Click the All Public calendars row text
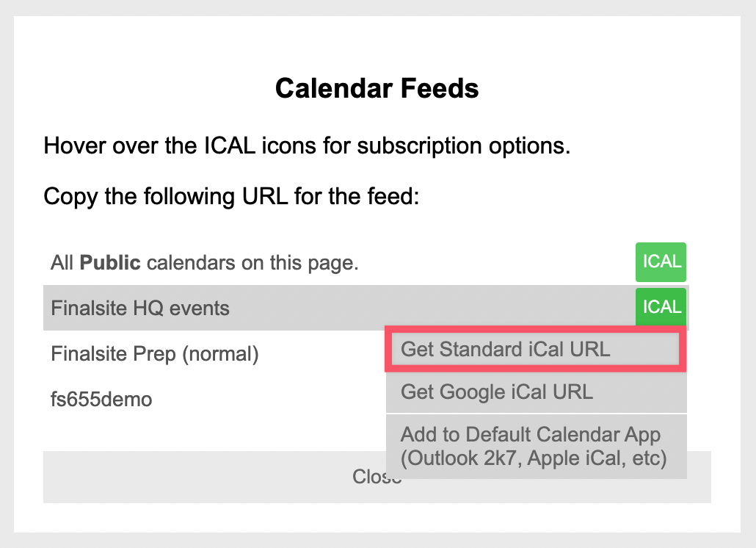 [x=205, y=262]
